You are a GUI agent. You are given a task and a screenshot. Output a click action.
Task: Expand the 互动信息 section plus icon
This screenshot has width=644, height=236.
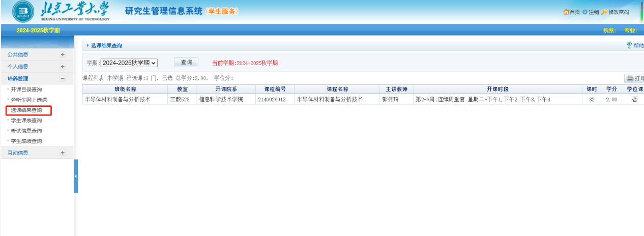(63, 153)
